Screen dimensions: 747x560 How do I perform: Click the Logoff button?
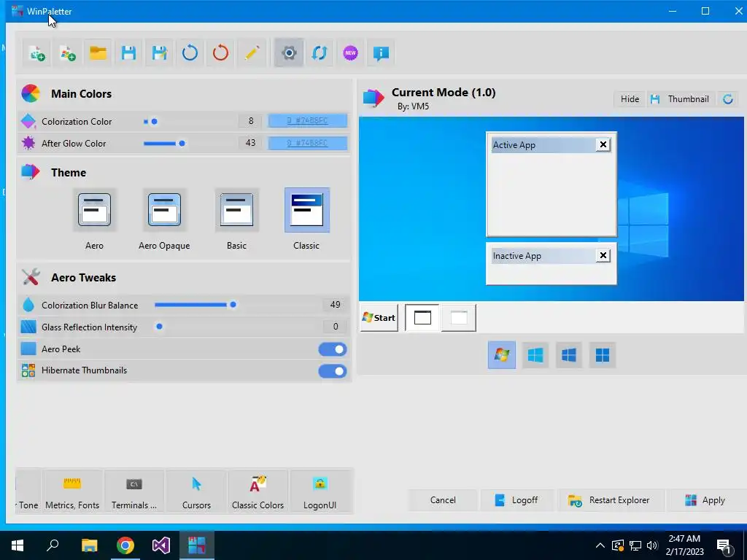click(x=517, y=500)
